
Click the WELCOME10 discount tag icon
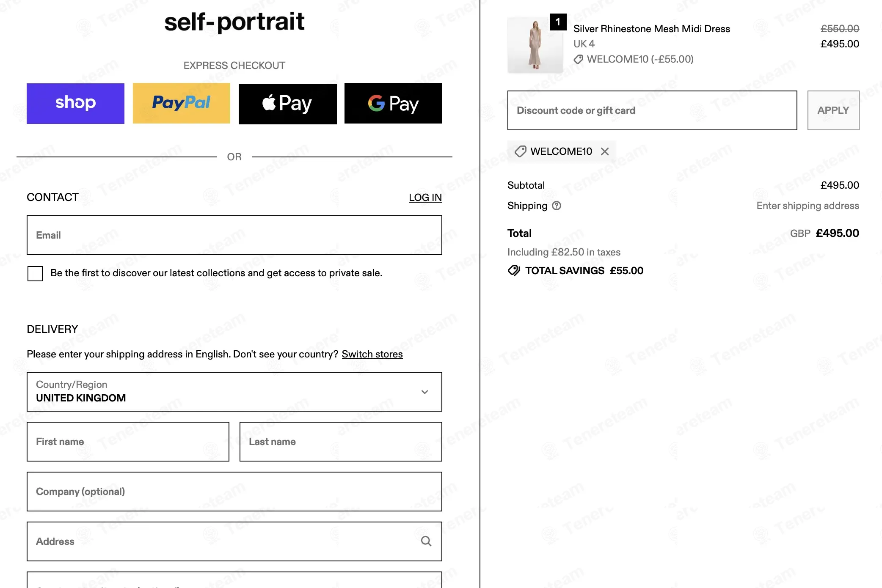pos(520,151)
